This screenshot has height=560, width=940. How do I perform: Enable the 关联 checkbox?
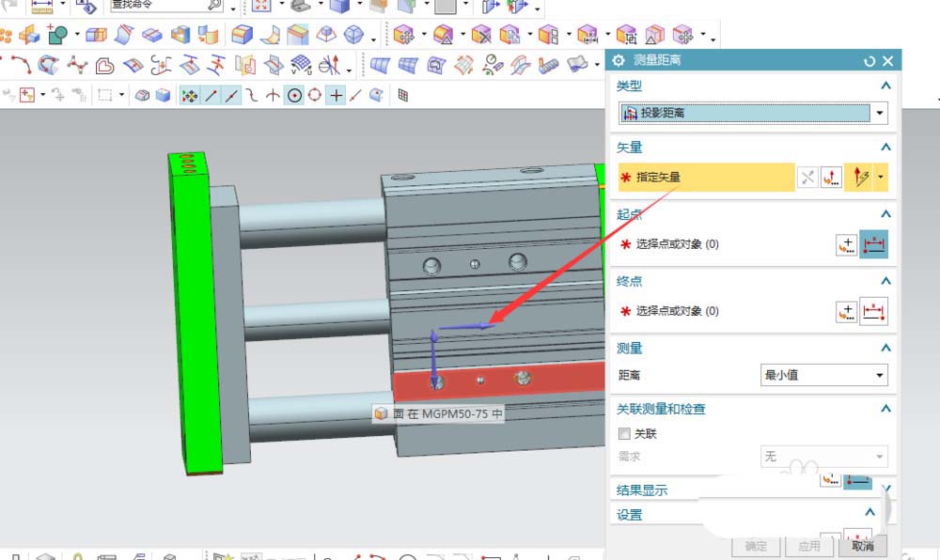625,434
